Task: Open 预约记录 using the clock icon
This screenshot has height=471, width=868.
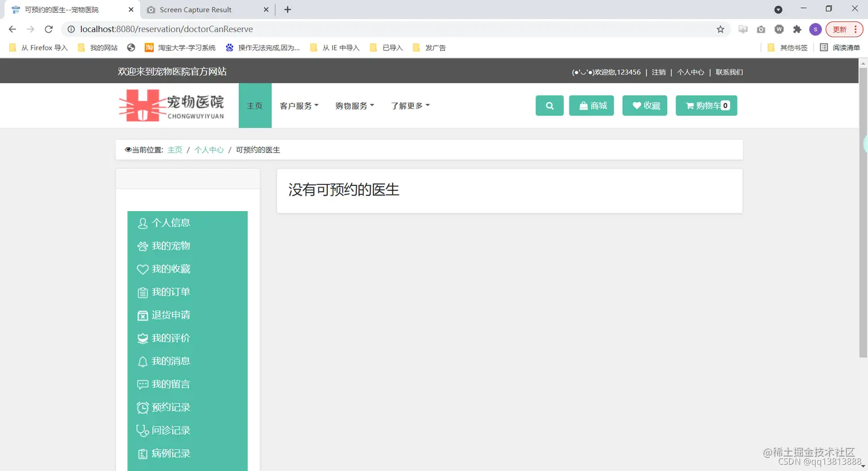Action: [142, 407]
